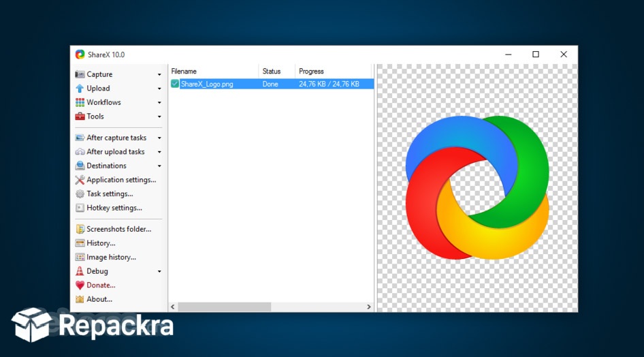
Task: Close the ShareX window
Action: click(x=564, y=55)
